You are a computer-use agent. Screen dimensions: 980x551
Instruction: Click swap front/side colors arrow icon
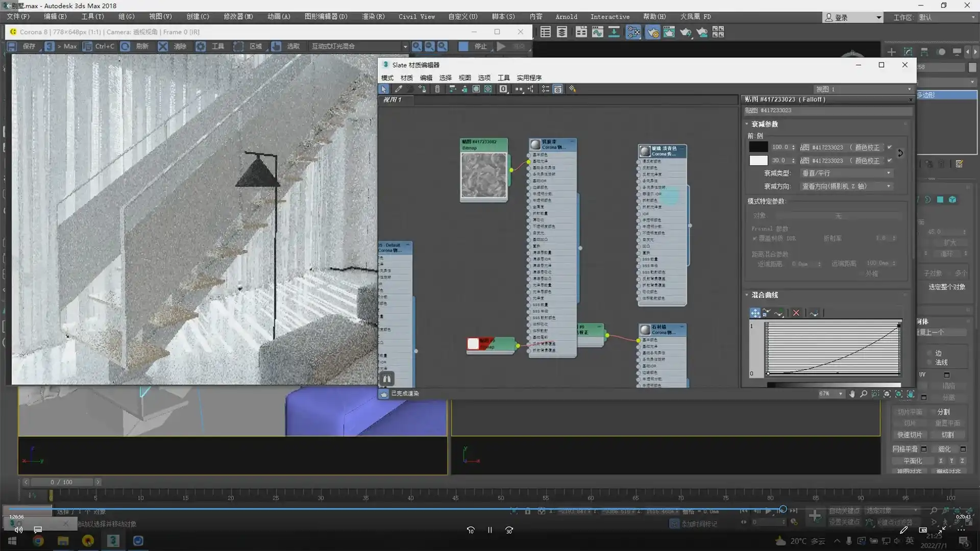click(900, 153)
